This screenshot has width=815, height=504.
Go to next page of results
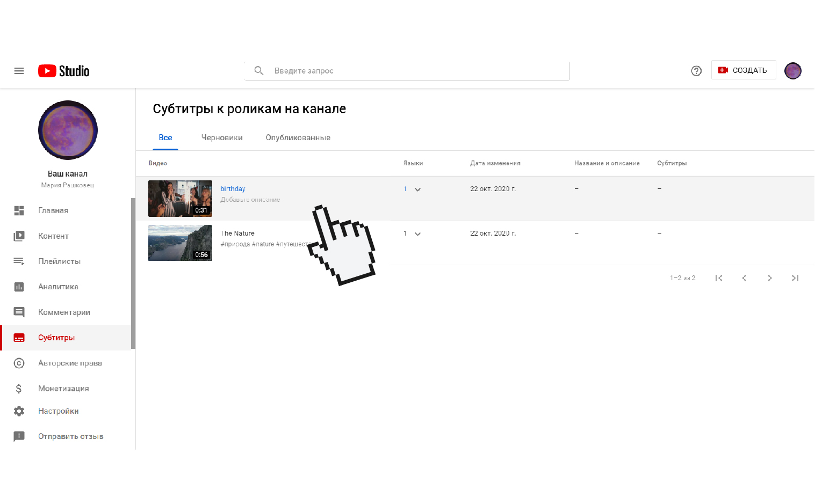coord(769,278)
